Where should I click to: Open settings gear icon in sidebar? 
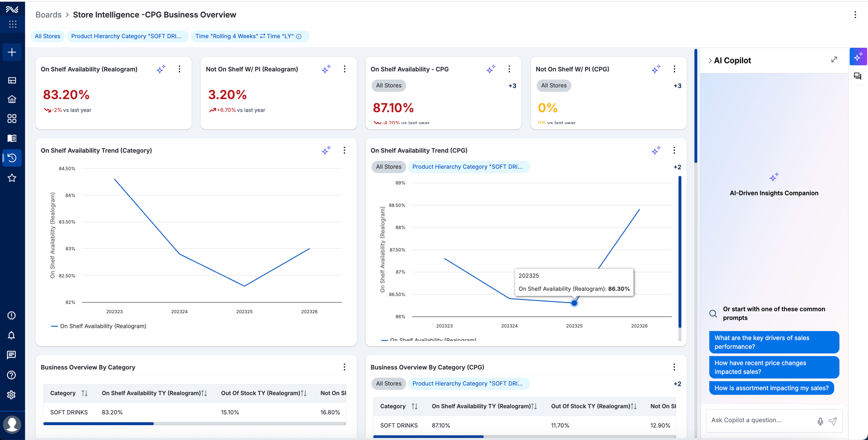[x=12, y=395]
